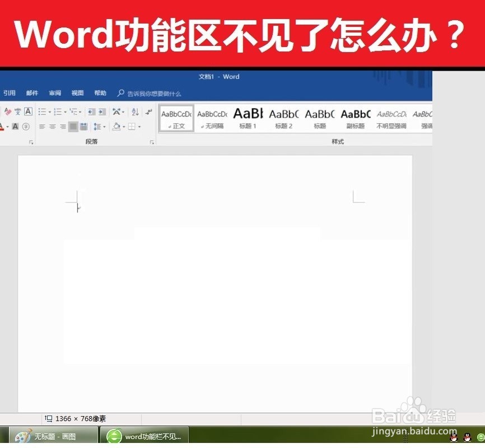Apply the 标题 (Title) style
485x448 pixels.
coord(320,119)
